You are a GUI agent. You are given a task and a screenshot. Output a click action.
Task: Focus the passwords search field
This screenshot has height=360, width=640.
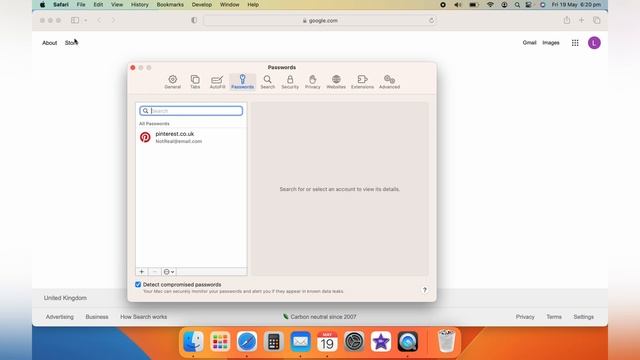tap(191, 111)
